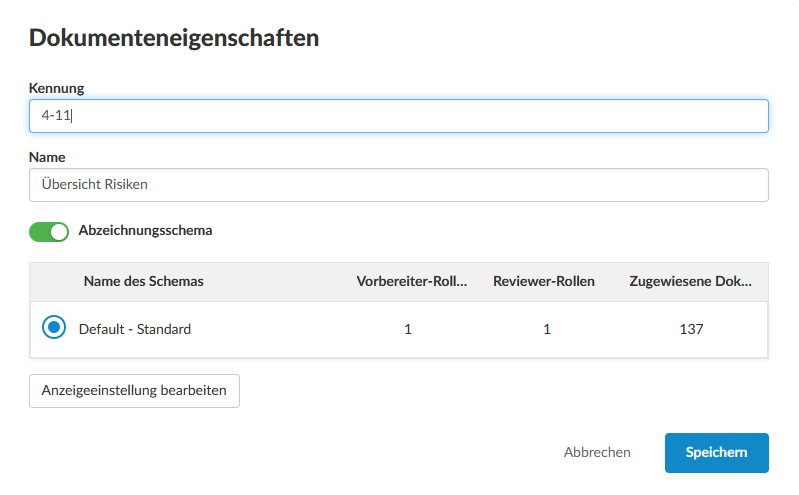
Task: Click the assigned documents value 137
Action: [x=691, y=329]
